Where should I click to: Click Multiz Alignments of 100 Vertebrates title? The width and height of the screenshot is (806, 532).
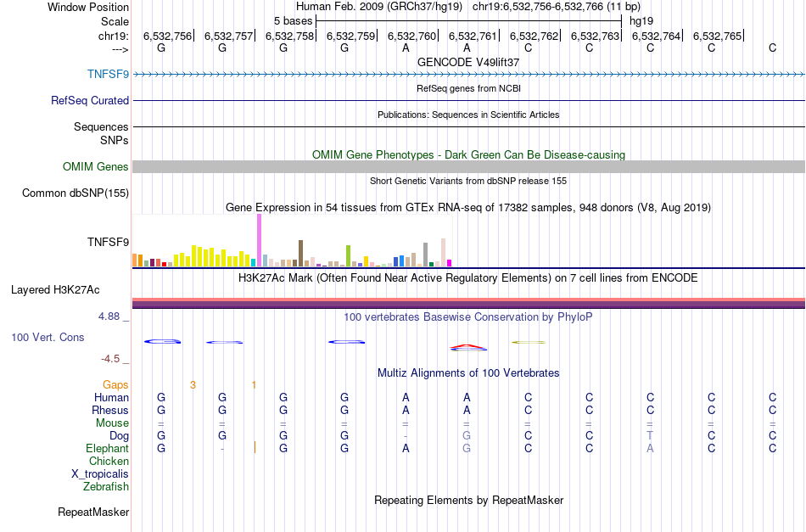point(468,372)
